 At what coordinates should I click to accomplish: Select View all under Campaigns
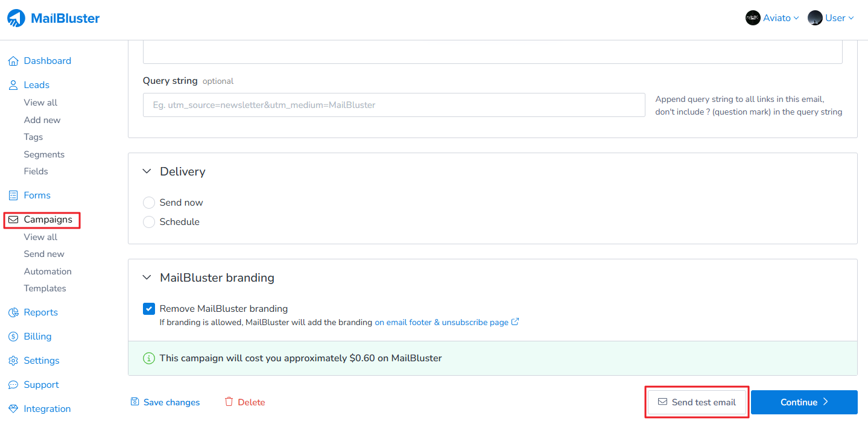click(x=41, y=237)
